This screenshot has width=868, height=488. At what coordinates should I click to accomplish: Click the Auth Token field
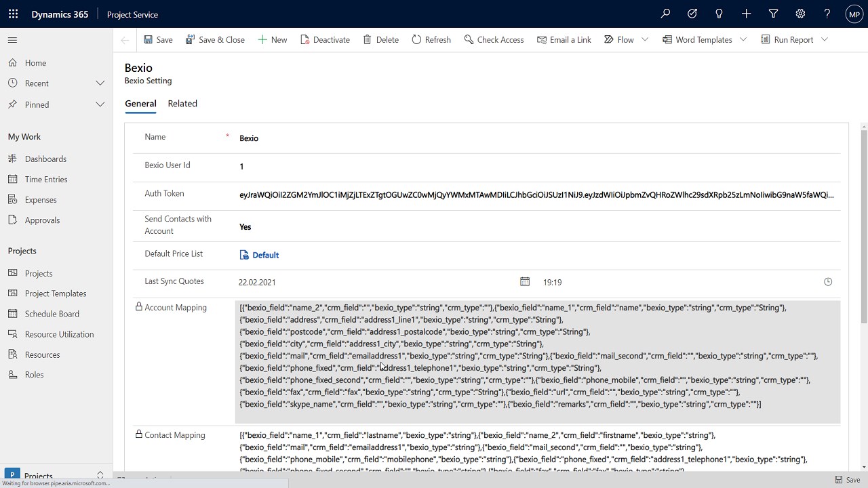pyautogui.click(x=538, y=195)
